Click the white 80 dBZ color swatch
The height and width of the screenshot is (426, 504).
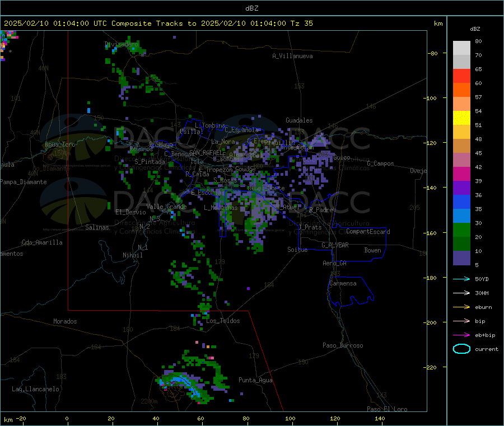[x=461, y=48]
